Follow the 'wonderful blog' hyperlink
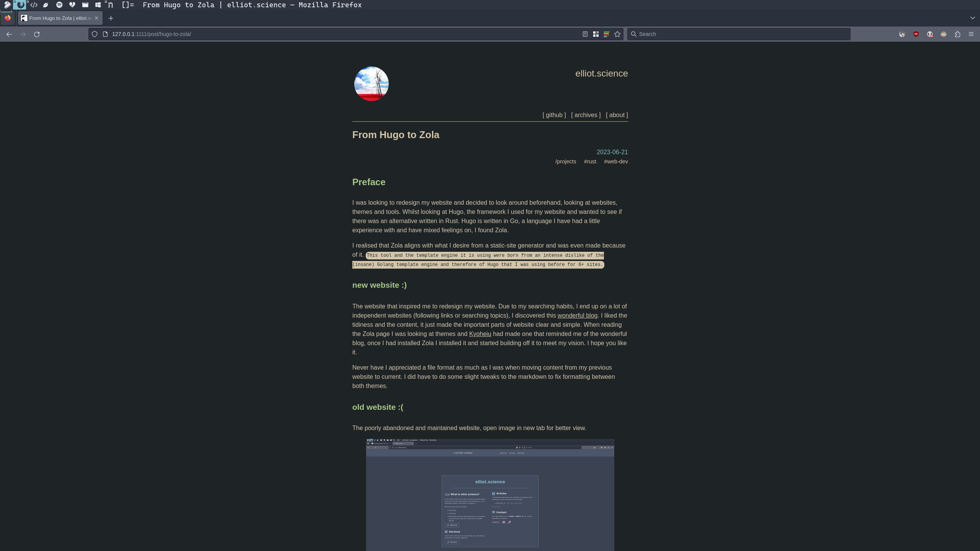 coord(577,316)
